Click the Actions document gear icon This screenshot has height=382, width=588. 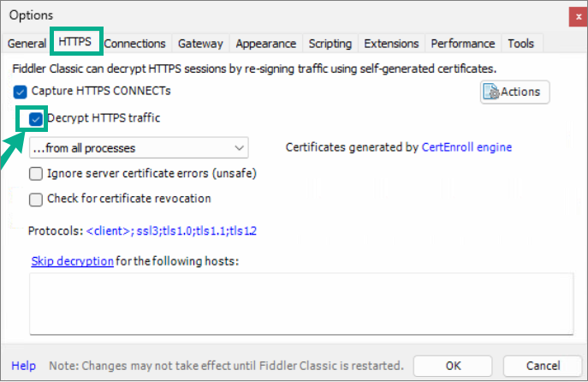tap(491, 92)
